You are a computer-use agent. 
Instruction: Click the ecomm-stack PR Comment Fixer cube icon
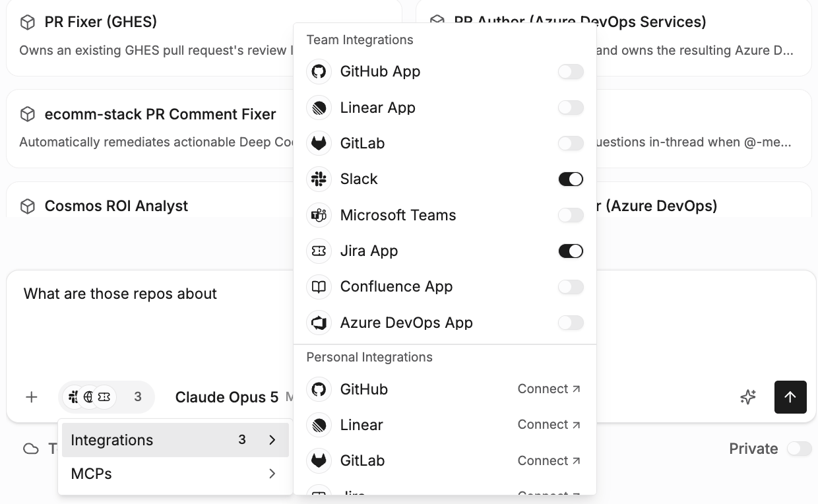[28, 114]
